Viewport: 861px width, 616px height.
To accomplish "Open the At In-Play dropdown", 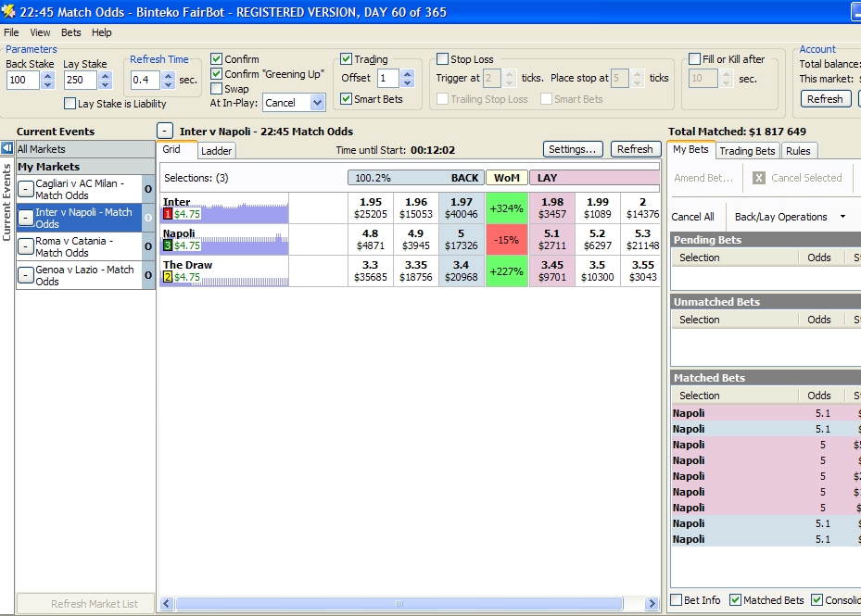I will [317, 103].
